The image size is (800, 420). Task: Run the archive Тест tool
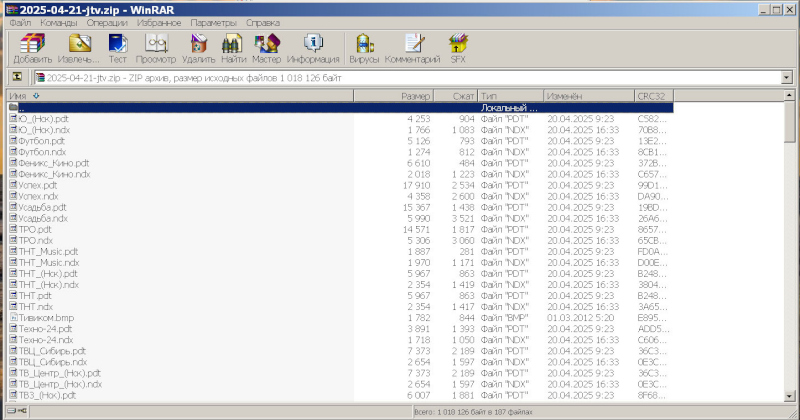pyautogui.click(x=117, y=44)
